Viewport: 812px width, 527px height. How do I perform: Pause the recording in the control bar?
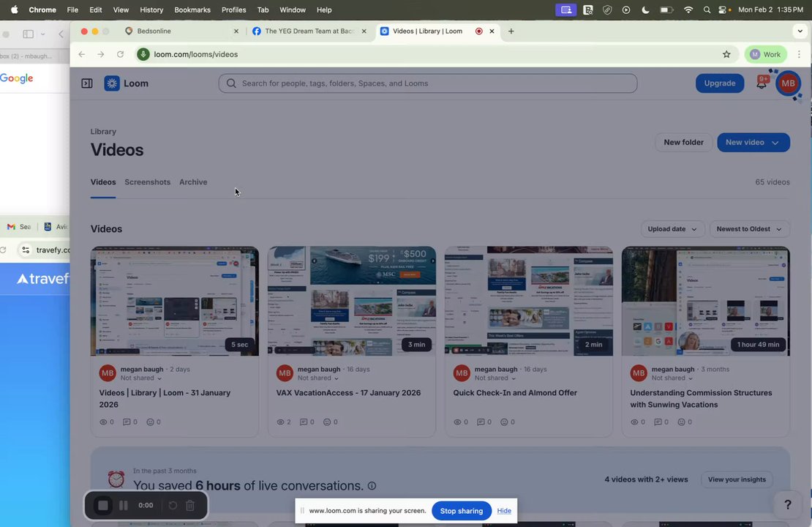pos(123,505)
